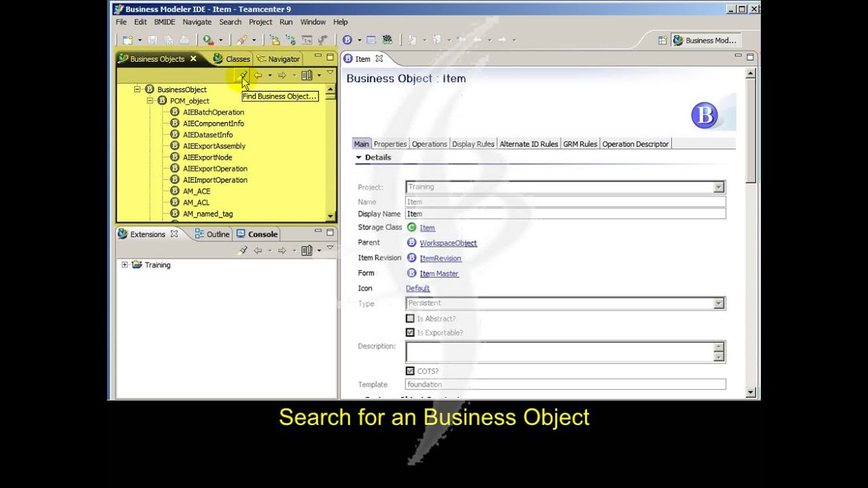Open the Project menu
868x488 pixels.
[260, 22]
